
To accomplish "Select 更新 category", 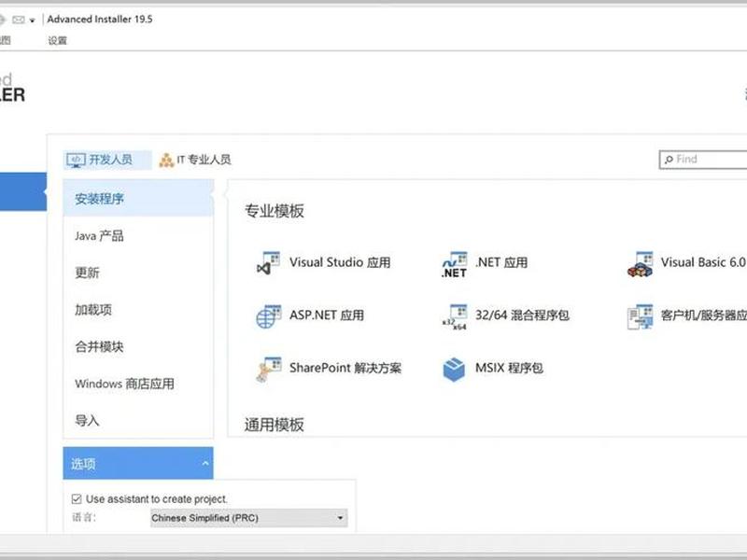I will click(x=138, y=273).
